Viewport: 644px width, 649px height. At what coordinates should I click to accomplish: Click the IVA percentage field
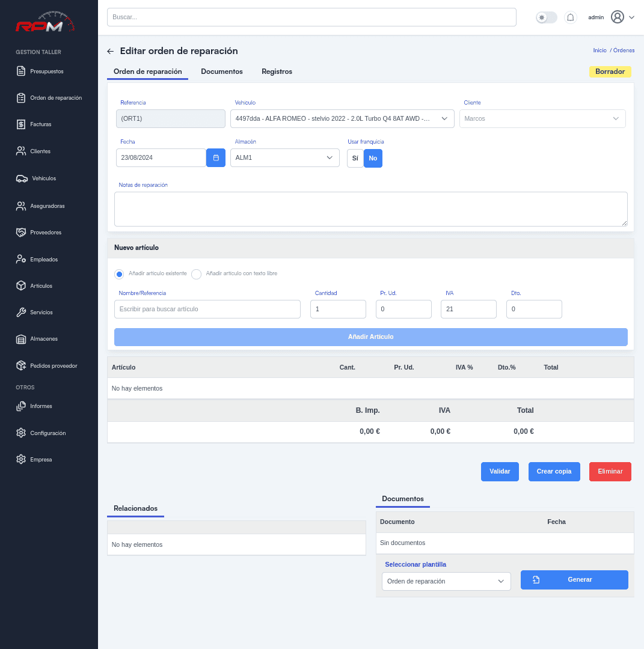tap(468, 309)
